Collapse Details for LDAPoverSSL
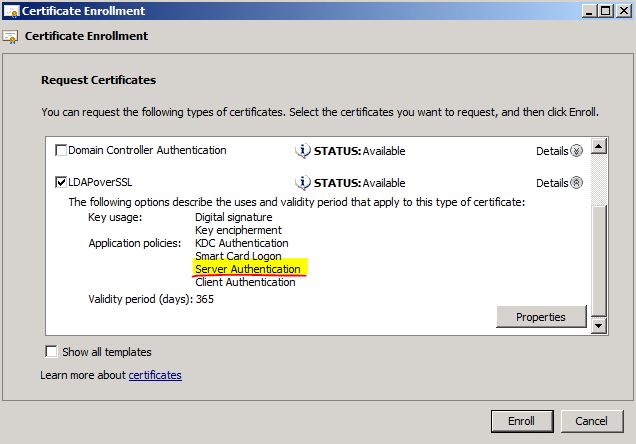Viewport: 636px width, 444px height. [576, 183]
